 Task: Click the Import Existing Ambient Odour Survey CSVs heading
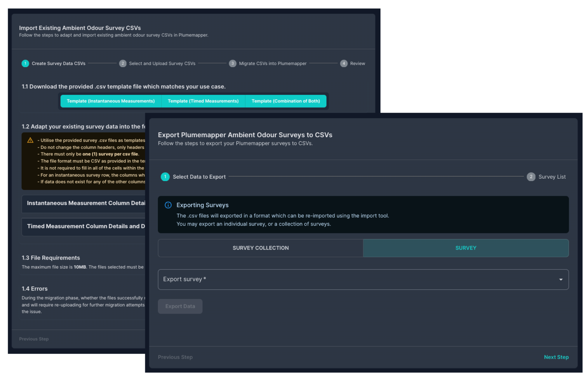coord(80,28)
